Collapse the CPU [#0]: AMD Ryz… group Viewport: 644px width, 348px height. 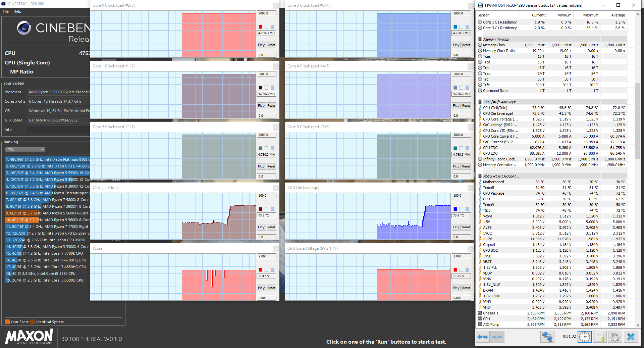click(480, 102)
